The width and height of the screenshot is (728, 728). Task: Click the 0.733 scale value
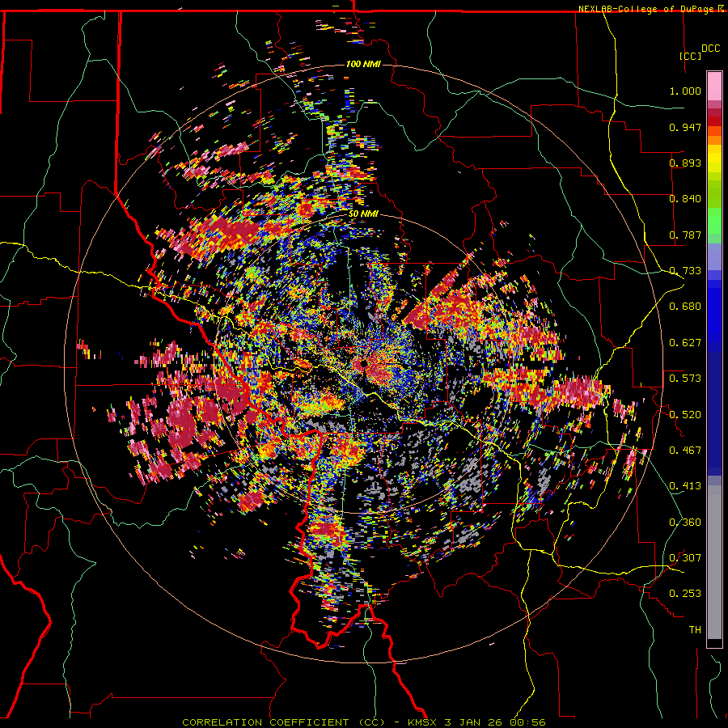point(685,271)
